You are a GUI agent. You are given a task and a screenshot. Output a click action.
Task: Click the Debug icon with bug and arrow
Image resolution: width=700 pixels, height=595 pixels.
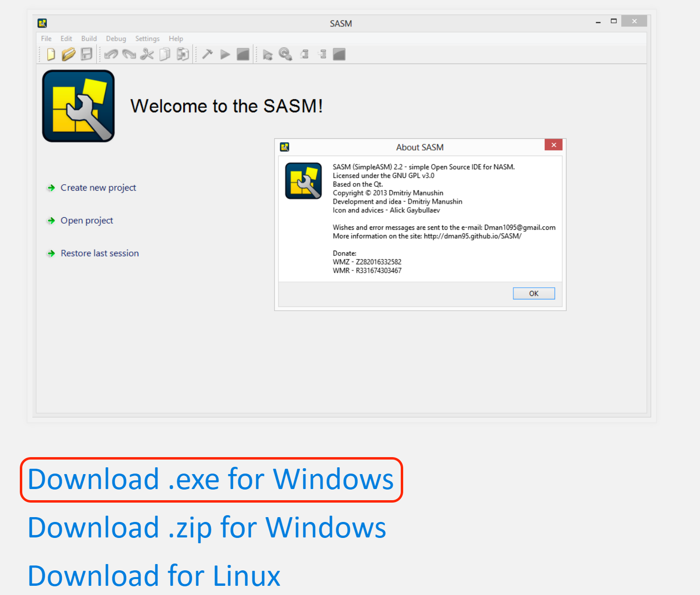(267, 55)
